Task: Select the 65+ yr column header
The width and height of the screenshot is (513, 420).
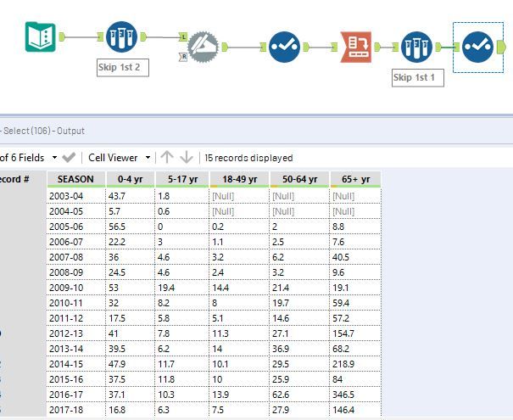Action: coord(354,179)
